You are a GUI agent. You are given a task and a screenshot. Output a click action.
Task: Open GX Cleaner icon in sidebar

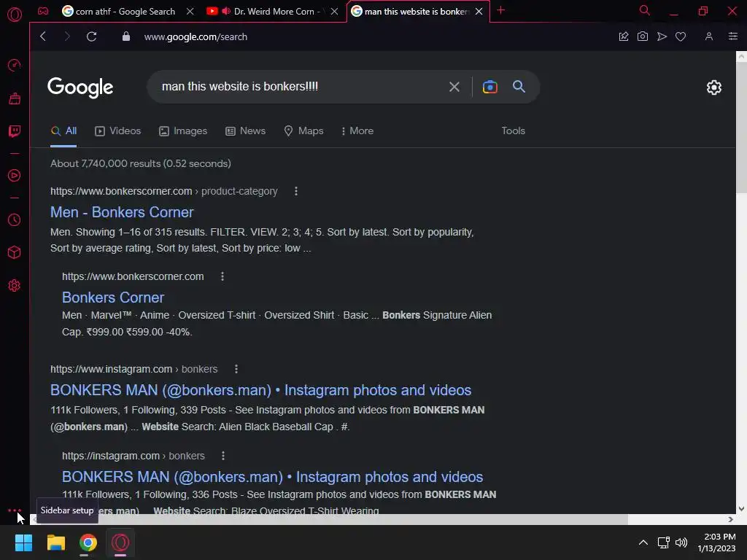click(x=15, y=98)
